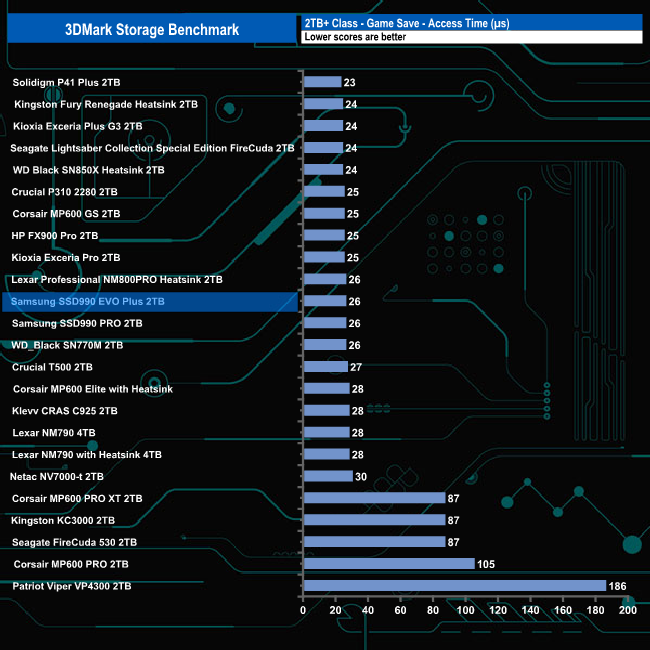
Task: Select 'Kingston Fury Renegade Heatsink 2TB' label
Action: tap(106, 104)
